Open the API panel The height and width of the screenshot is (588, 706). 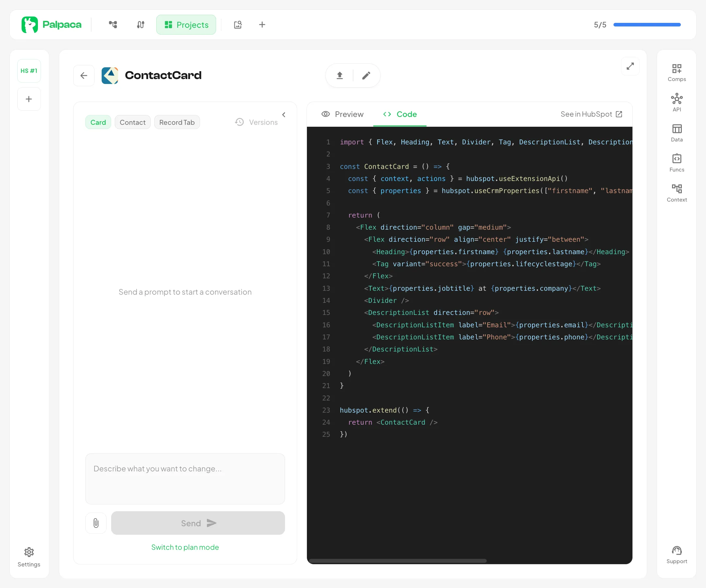click(676, 102)
